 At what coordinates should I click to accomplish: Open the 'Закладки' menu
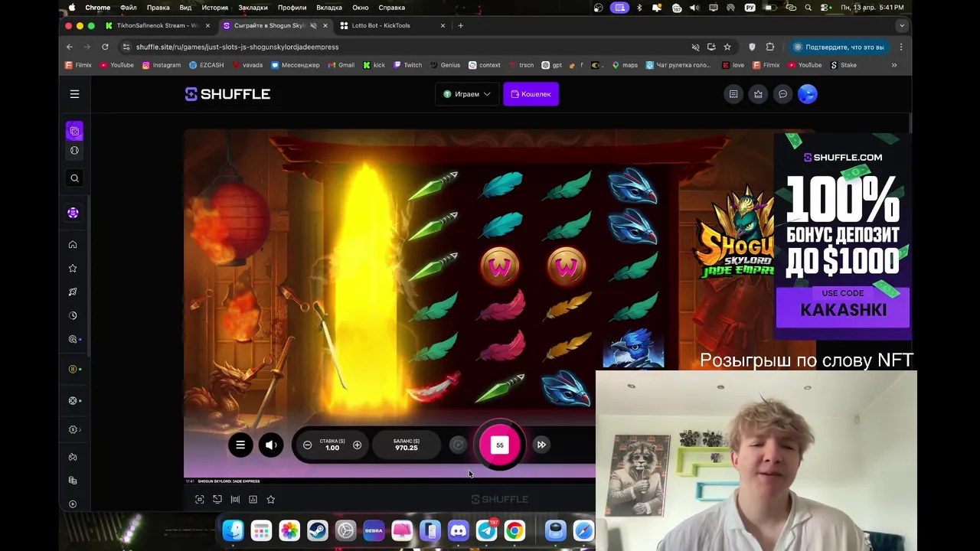(x=253, y=8)
